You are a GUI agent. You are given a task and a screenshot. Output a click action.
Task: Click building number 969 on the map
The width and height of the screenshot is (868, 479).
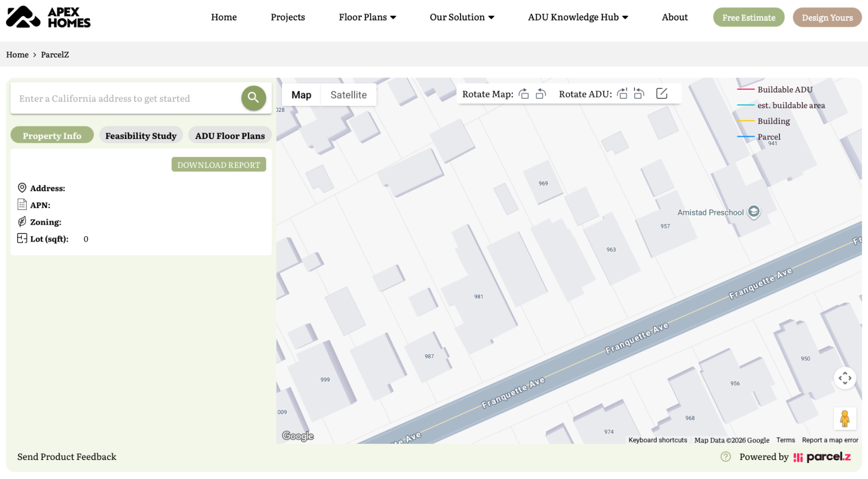(x=543, y=183)
